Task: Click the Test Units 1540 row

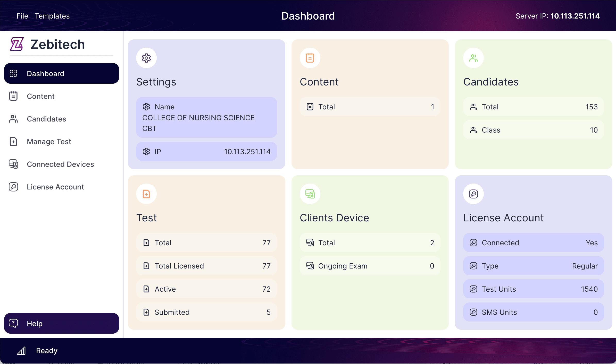Action: coord(534,289)
